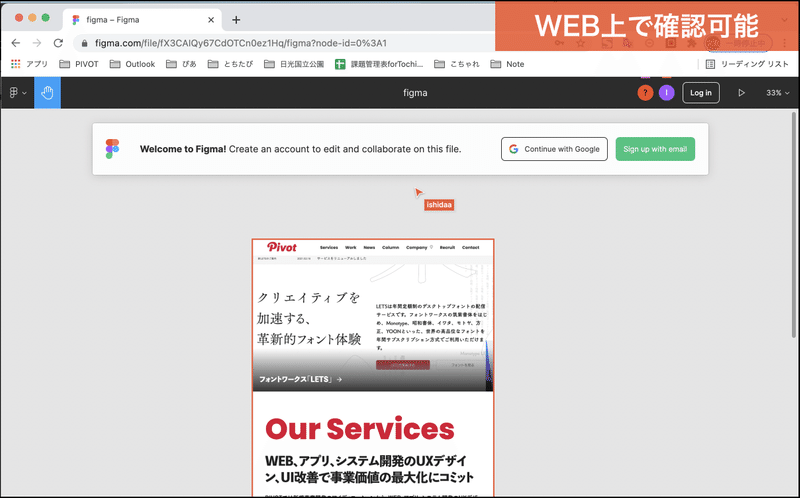Click Work in the design nav

(x=351, y=247)
